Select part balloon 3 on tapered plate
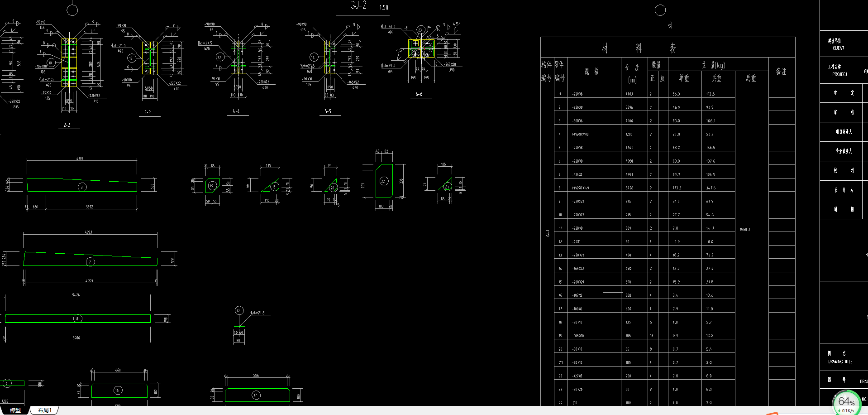 pyautogui.click(x=82, y=187)
